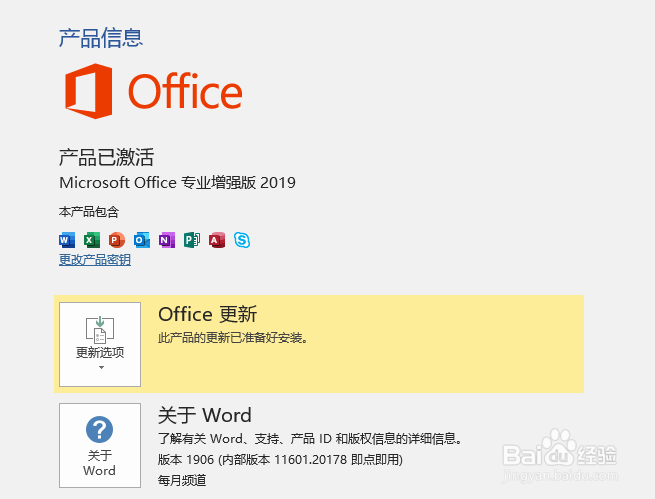655x499 pixels.
Task: Click the 关于 Word button
Action: coord(100,445)
